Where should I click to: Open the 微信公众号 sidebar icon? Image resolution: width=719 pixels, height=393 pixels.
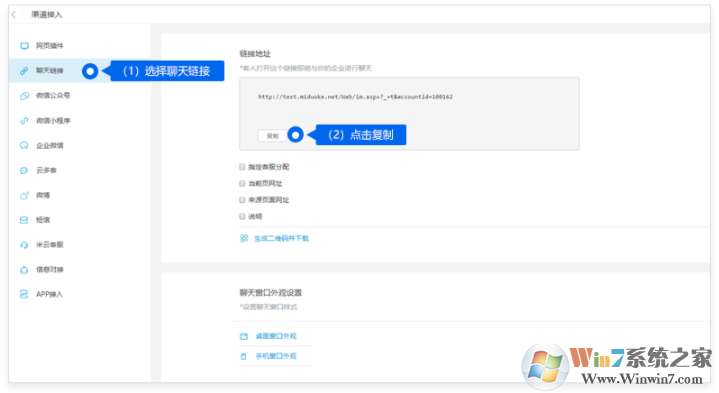tap(24, 96)
